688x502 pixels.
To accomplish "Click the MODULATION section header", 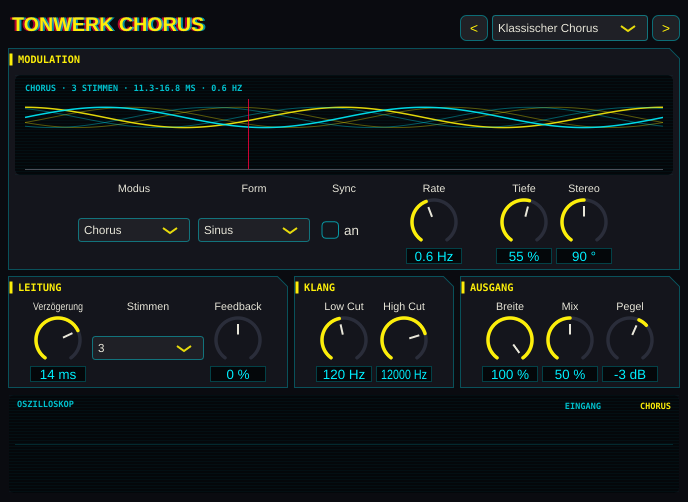I will pyautogui.click(x=49, y=59).
